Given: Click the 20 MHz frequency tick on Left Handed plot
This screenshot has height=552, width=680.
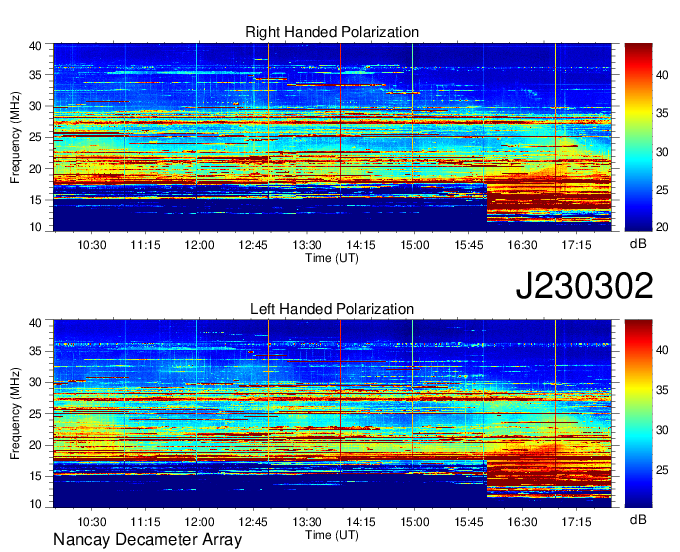Looking at the screenshot, I should [x=36, y=445].
